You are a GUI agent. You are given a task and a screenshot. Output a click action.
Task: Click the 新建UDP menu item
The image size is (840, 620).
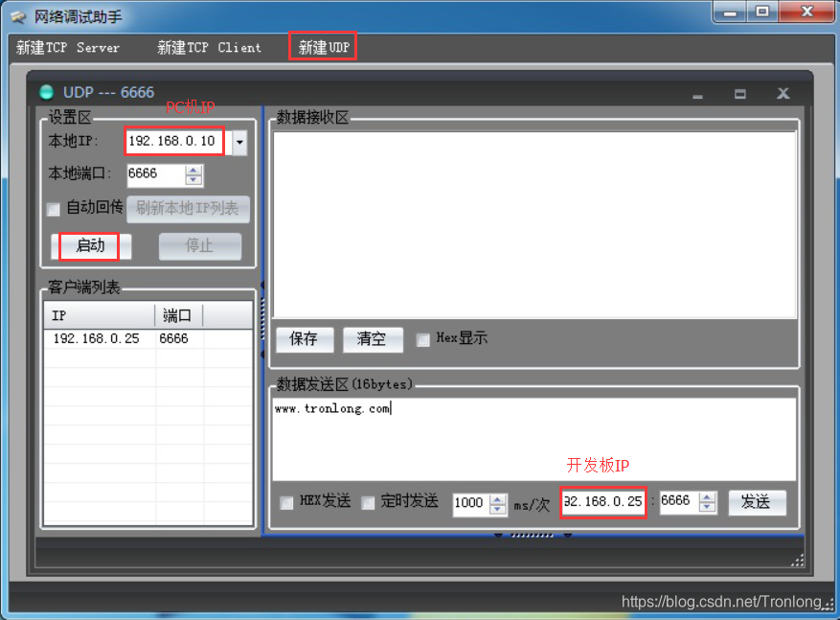point(324,47)
